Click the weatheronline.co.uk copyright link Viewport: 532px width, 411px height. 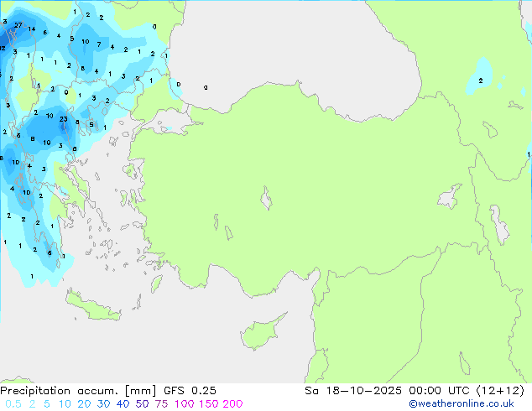click(x=462, y=403)
